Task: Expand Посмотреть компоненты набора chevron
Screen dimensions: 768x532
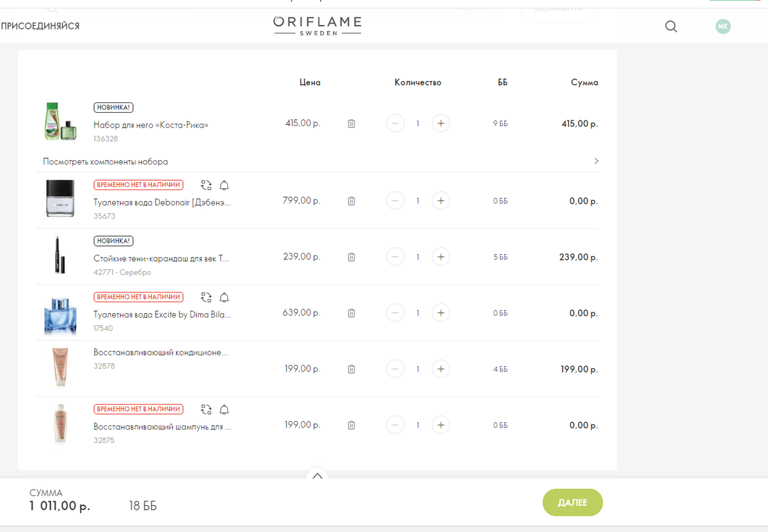Action: coord(596,161)
